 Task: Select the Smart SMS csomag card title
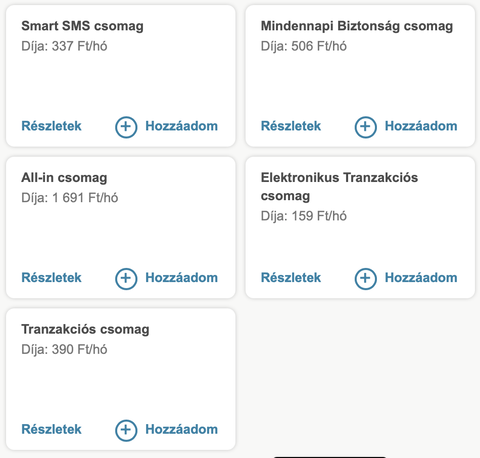[x=82, y=26]
